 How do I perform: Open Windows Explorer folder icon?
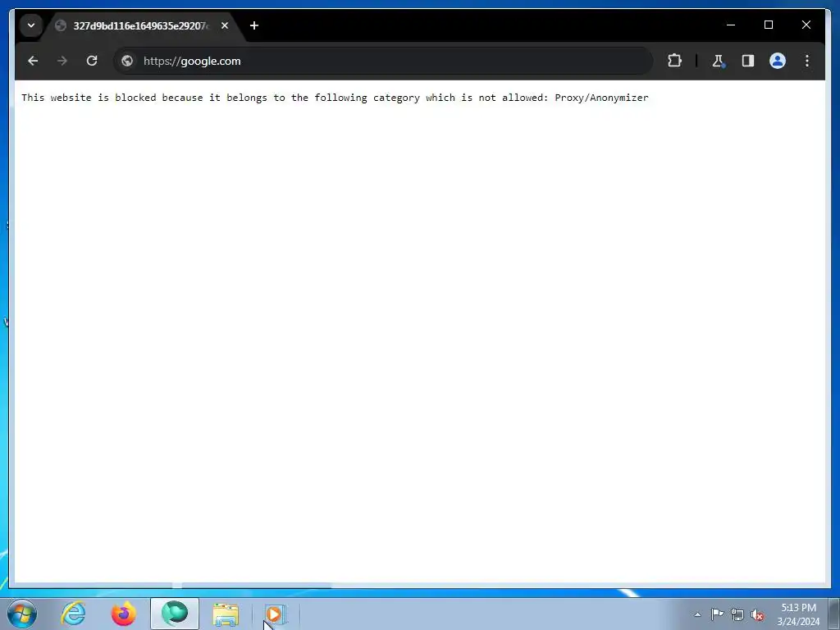[226, 614]
